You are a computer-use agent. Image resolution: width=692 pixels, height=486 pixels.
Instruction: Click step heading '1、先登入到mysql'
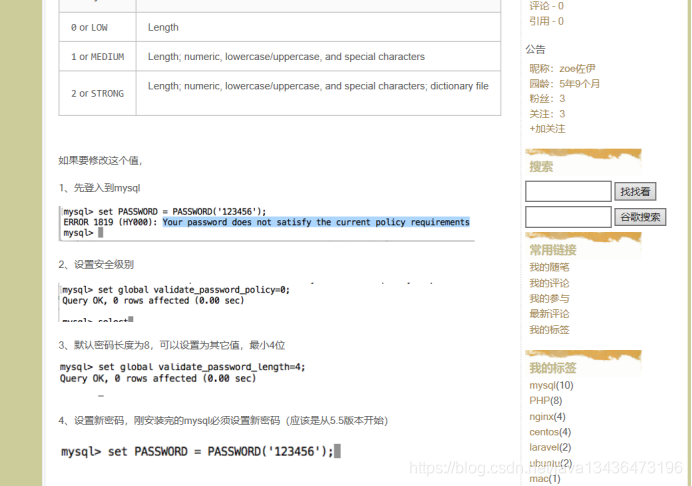pyautogui.click(x=99, y=188)
